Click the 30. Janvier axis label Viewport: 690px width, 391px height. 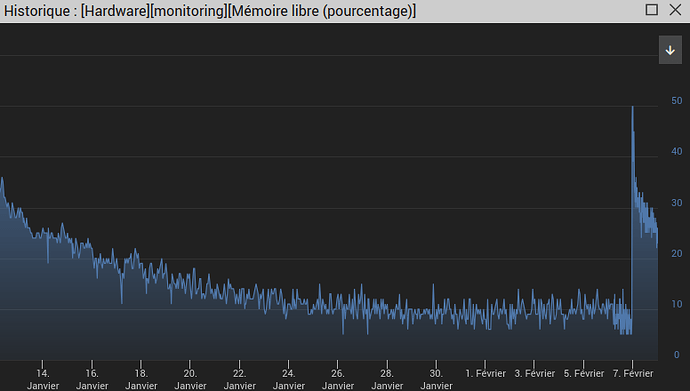coord(436,379)
